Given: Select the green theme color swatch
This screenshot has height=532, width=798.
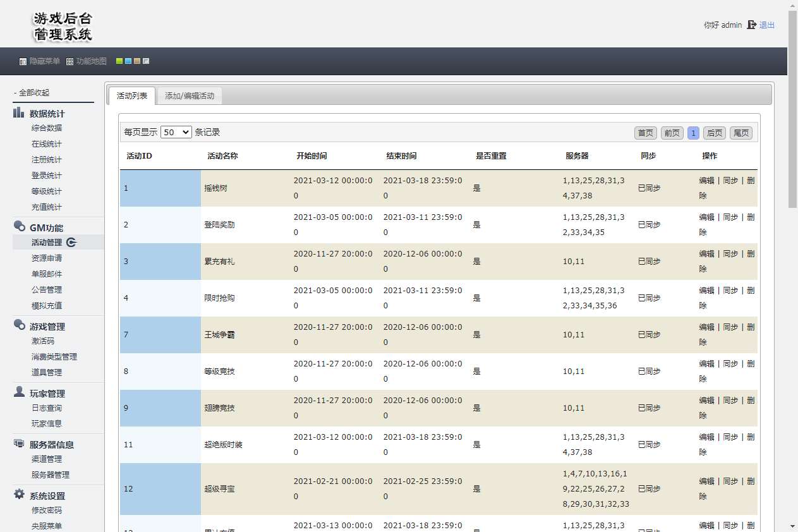Looking at the screenshot, I should (x=119, y=61).
